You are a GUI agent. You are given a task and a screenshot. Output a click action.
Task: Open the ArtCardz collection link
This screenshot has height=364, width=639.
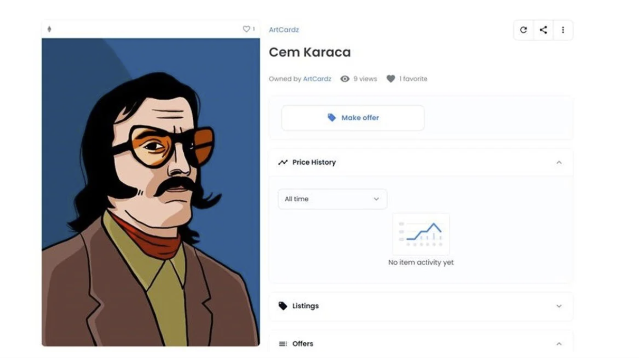pyautogui.click(x=284, y=30)
